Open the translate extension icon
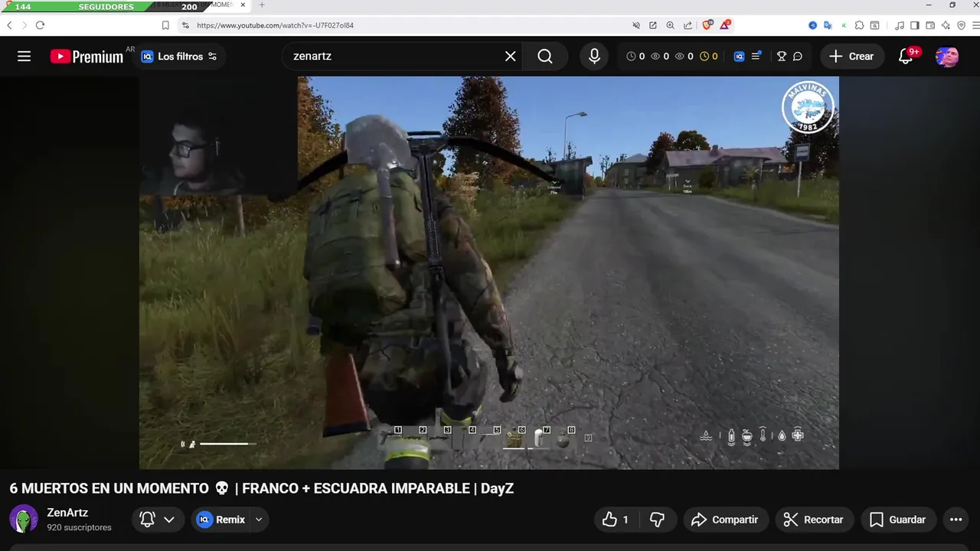The image size is (980, 551). pos(828,25)
